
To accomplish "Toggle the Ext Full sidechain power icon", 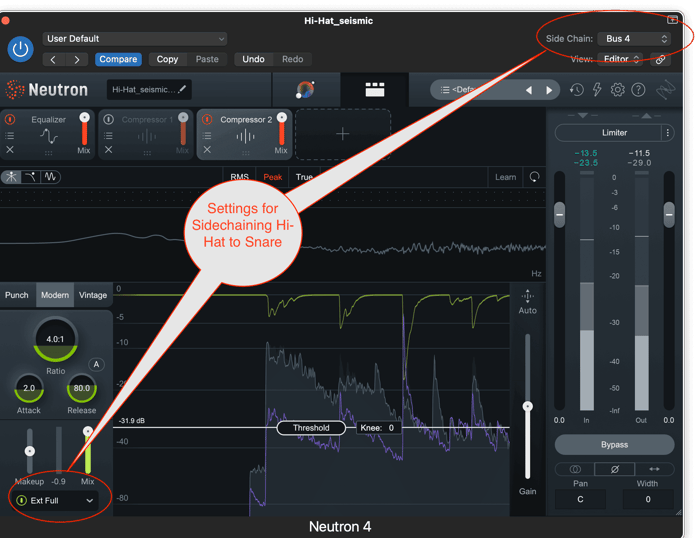I will pos(21,500).
